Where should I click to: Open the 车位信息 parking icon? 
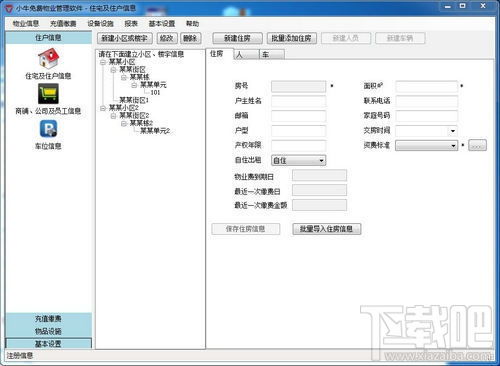pos(48,129)
